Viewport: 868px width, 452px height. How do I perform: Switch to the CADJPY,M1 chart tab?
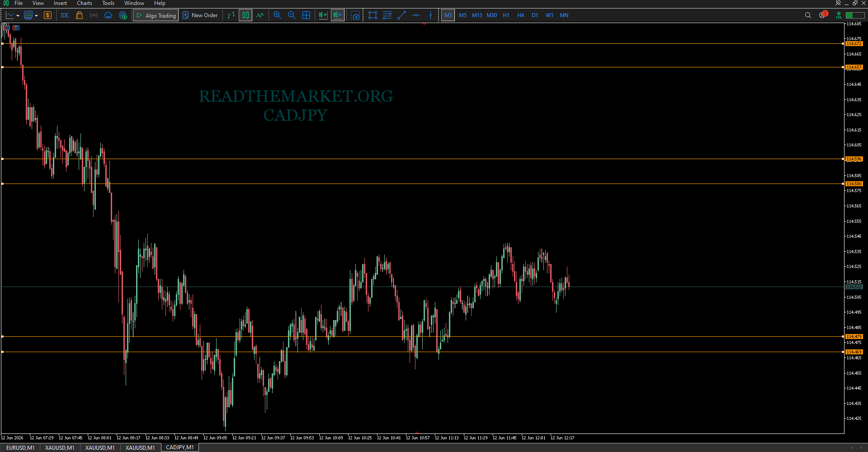click(x=180, y=447)
